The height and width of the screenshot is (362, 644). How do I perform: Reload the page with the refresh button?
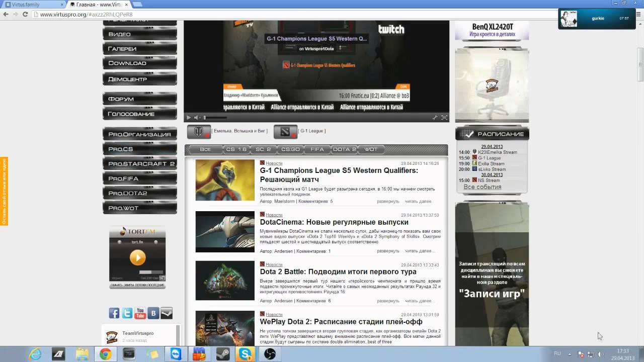coord(25,14)
